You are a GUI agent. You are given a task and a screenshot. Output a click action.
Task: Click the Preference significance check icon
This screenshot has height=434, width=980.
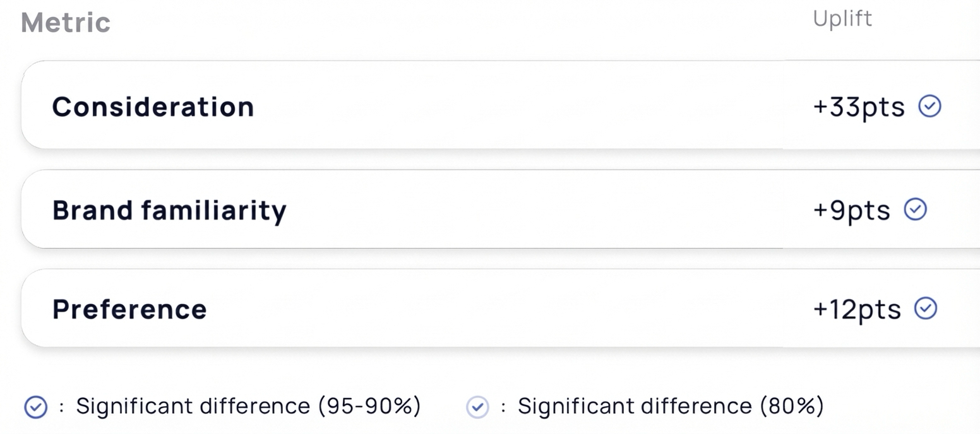pyautogui.click(x=926, y=308)
